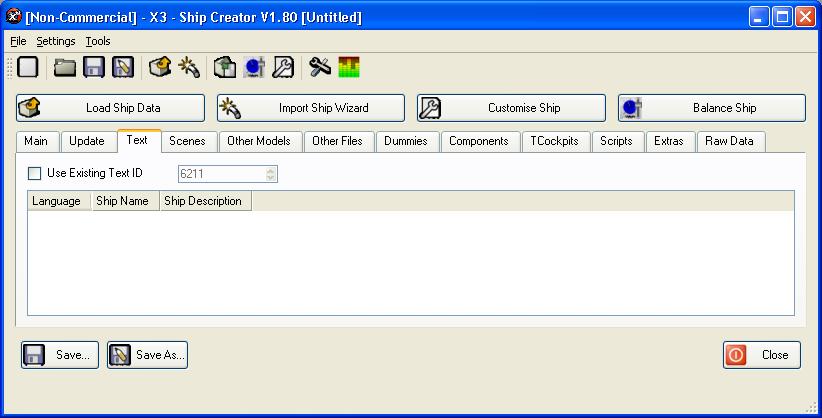Screen dimensions: 822x418
Task: Click the Balance Ship button
Action: tap(712, 108)
